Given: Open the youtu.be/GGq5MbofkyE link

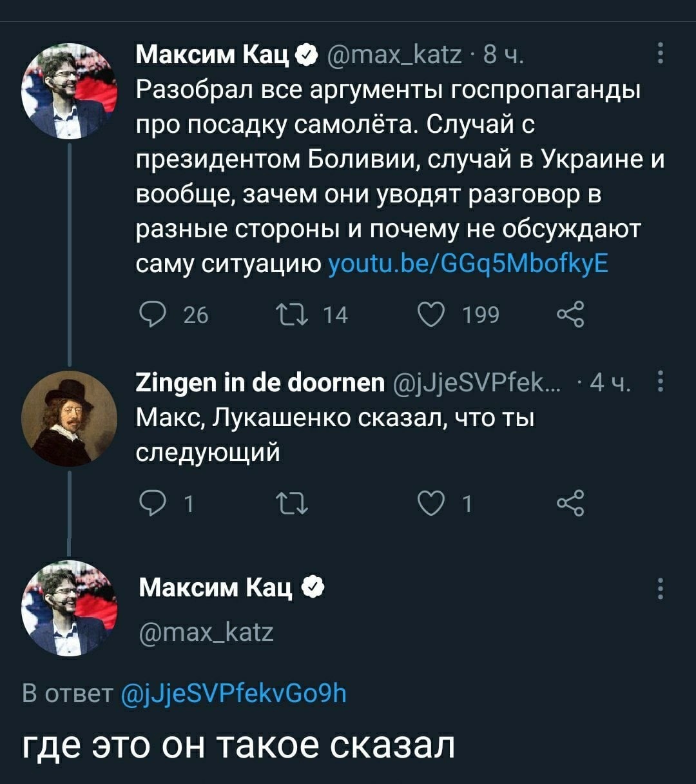Looking at the screenshot, I should tap(469, 263).
